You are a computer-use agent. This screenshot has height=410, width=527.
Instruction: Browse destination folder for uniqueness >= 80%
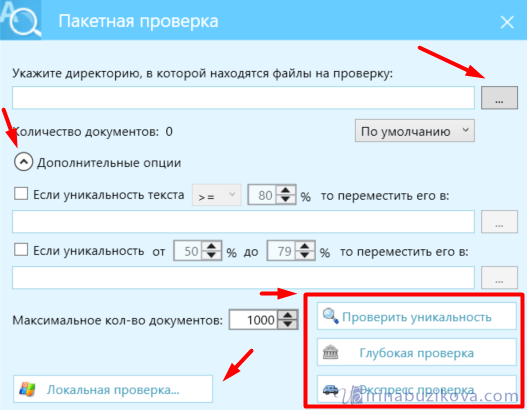pyautogui.click(x=499, y=221)
